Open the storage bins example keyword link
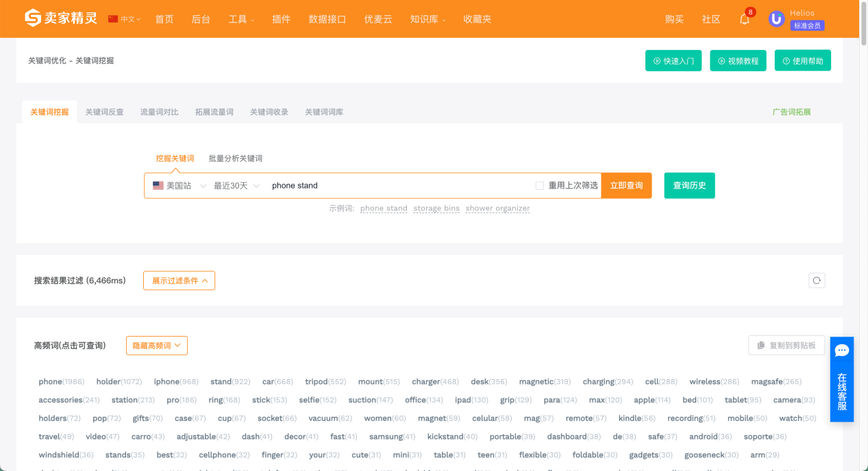 (x=436, y=208)
